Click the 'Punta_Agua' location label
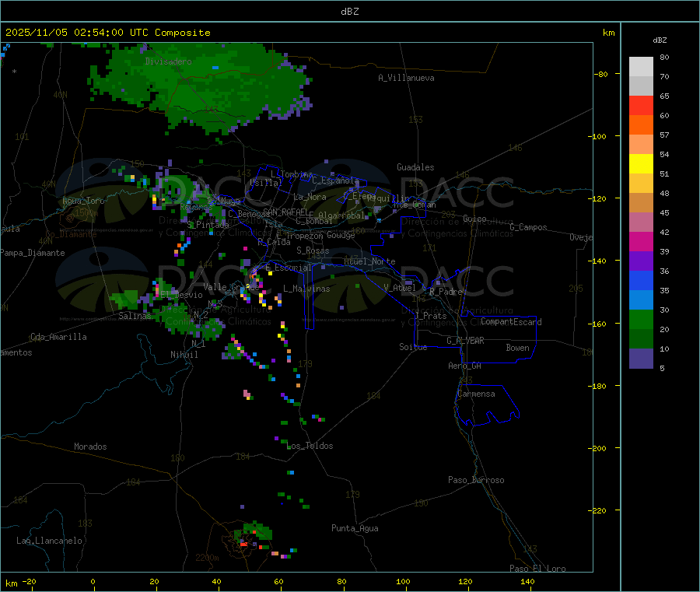 (355, 528)
